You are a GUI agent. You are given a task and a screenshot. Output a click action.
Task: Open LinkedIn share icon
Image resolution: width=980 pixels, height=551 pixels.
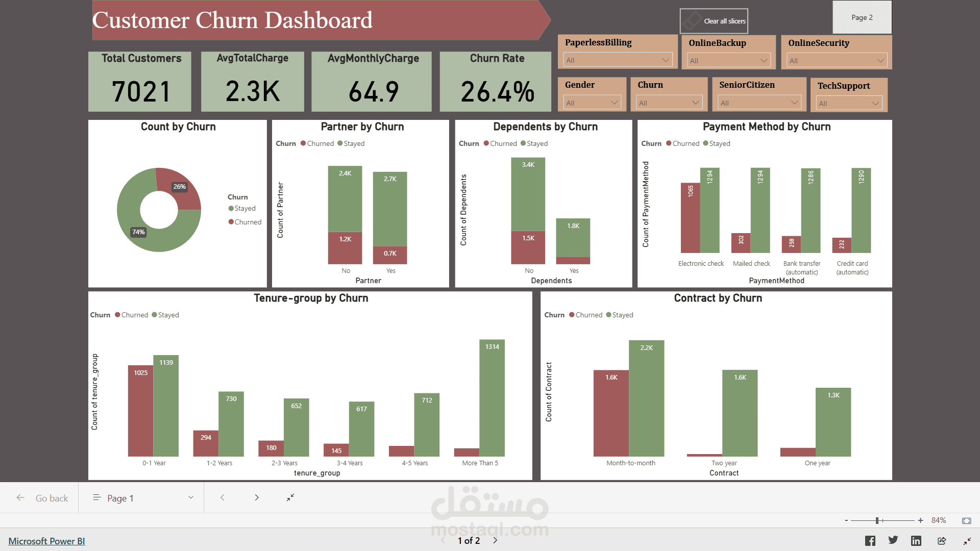[x=916, y=541]
